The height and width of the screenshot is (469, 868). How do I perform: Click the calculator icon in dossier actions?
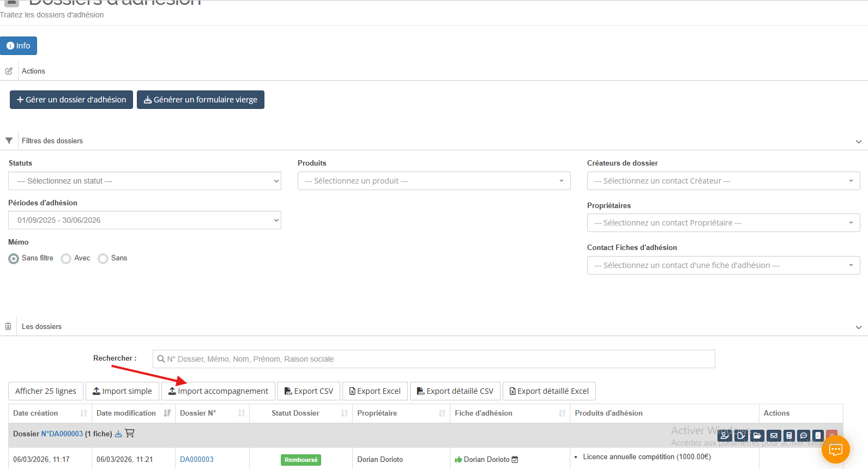pyautogui.click(x=789, y=436)
